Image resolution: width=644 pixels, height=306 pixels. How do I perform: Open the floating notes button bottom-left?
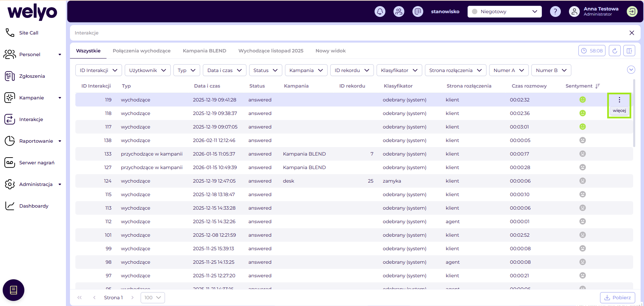point(14,290)
